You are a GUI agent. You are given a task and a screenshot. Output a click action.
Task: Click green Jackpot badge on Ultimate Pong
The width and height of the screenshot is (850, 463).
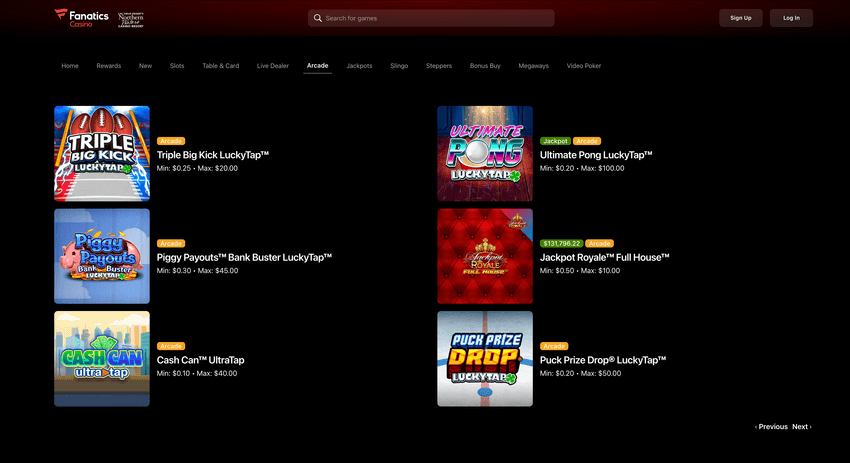555,141
